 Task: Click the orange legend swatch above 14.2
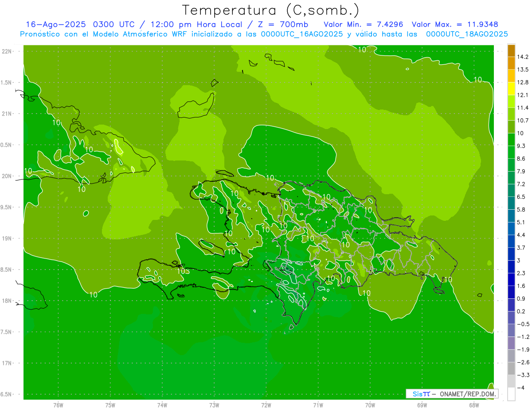(511, 50)
